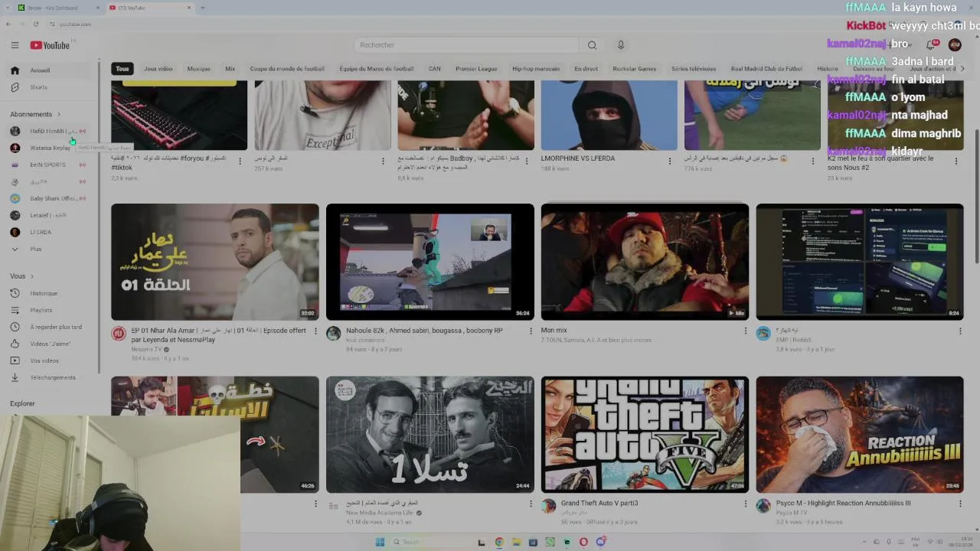
Task: Open the browser tab list dropdown
Action: [x=8, y=8]
